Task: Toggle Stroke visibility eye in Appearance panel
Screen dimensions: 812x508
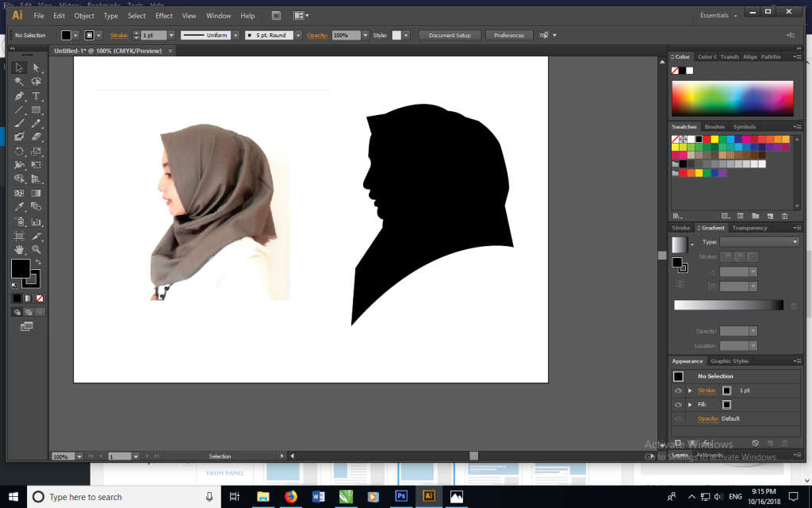Action: (x=678, y=391)
